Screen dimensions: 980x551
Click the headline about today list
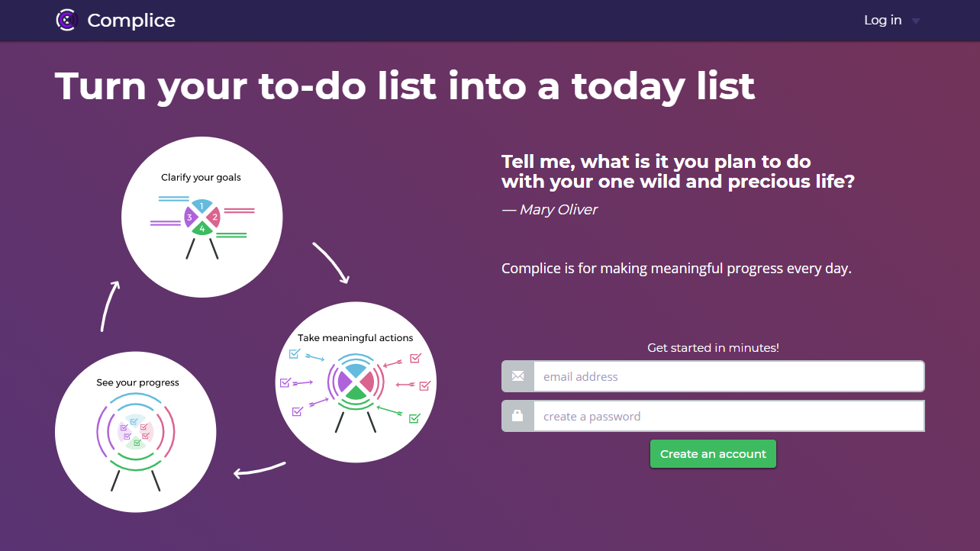(405, 85)
